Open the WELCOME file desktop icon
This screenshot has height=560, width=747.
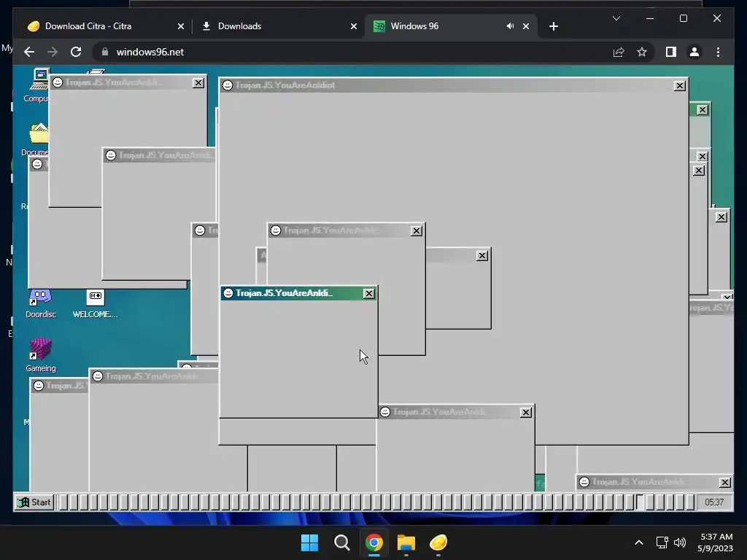(96, 304)
